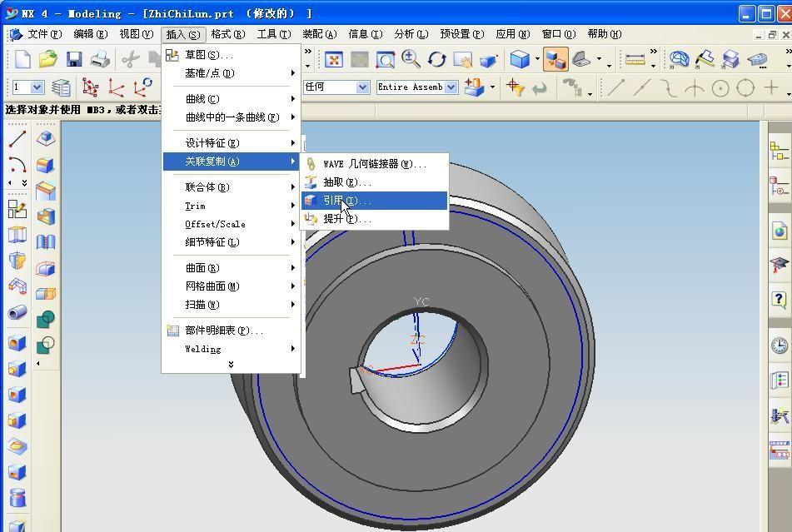Viewport: 792px width, 532px height.
Task: Open the Entire Assembly scope dropdown
Action: click(451, 87)
